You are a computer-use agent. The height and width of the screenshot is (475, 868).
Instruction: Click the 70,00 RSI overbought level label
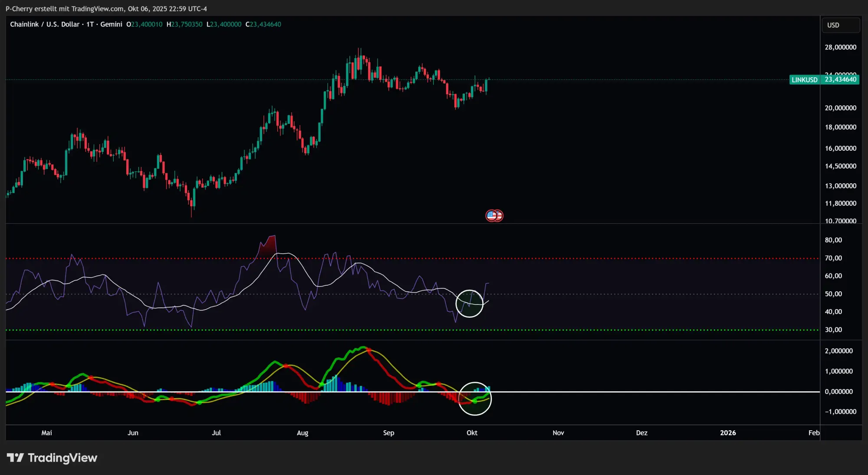pyautogui.click(x=833, y=258)
